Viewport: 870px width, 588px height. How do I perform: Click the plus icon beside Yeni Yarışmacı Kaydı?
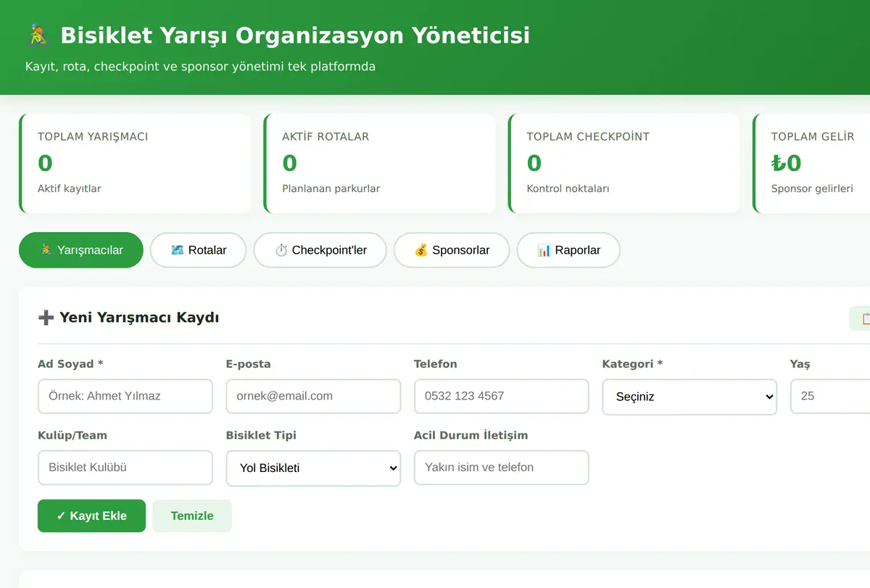[46, 318]
